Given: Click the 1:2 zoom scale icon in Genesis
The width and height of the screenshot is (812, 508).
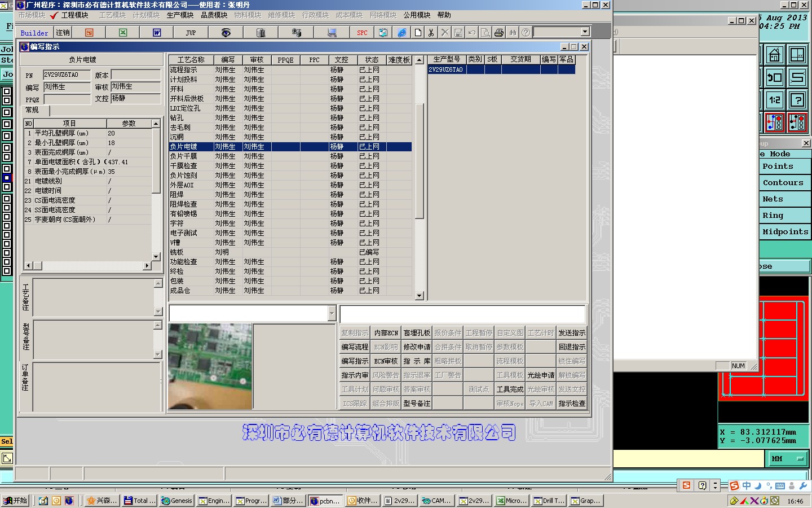Looking at the screenshot, I should coord(775,100).
